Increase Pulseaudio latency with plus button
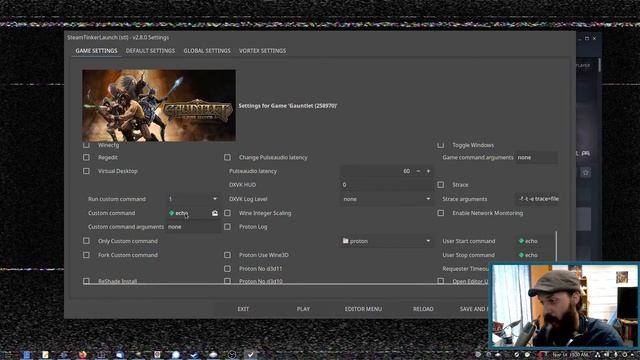The height and width of the screenshot is (360, 640). coord(428,171)
